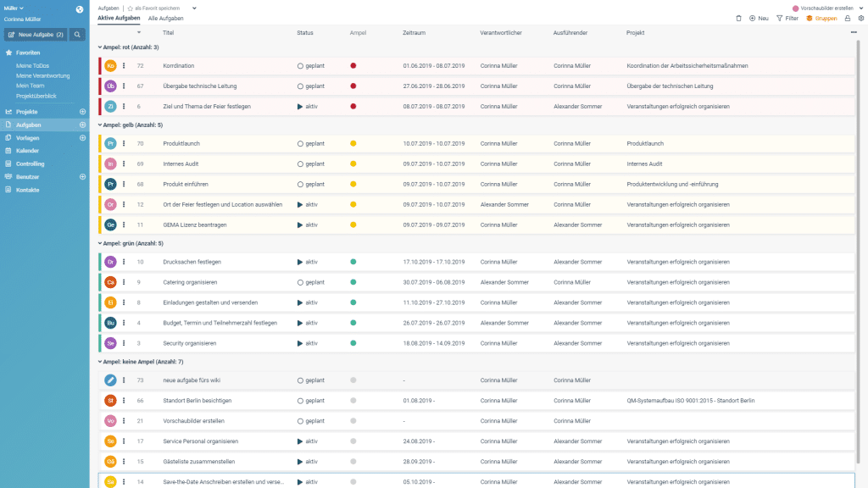The width and height of the screenshot is (868, 488).
Task: Open the dropdown next to 'als Favorit speichern'
Action: pos(194,8)
